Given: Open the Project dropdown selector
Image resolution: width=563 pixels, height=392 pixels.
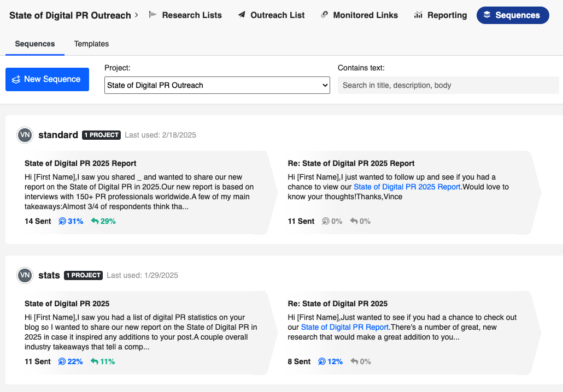Looking at the screenshot, I should tap(217, 85).
